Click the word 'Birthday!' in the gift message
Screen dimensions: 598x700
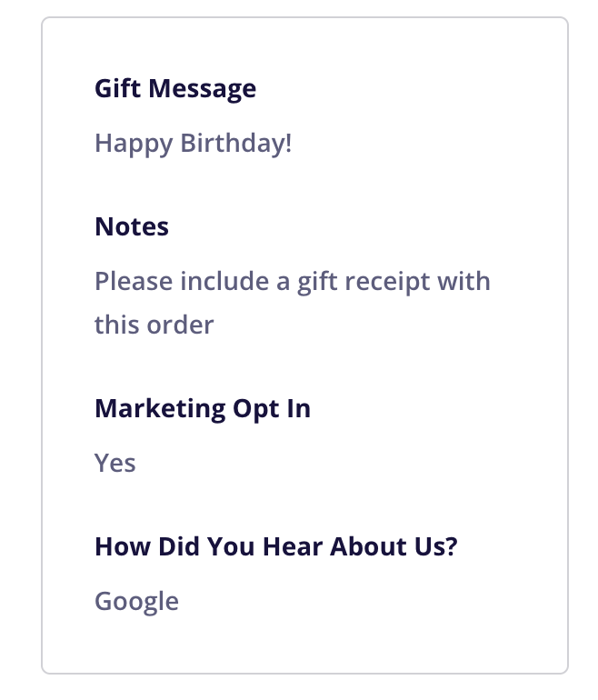click(x=236, y=145)
